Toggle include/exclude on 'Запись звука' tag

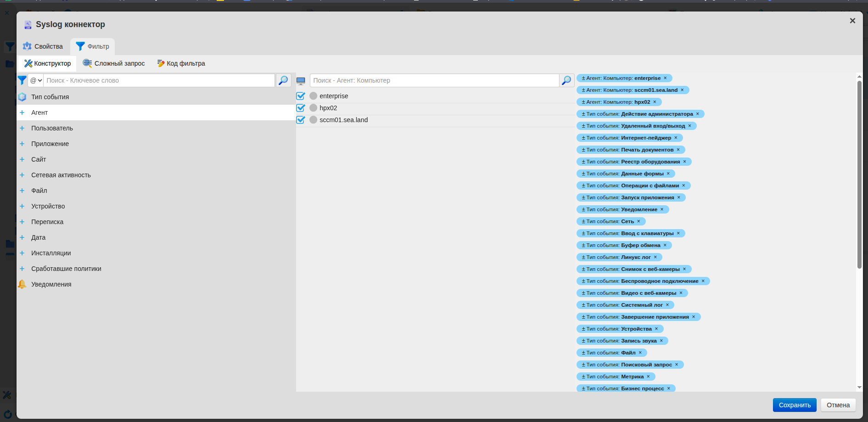tap(583, 341)
